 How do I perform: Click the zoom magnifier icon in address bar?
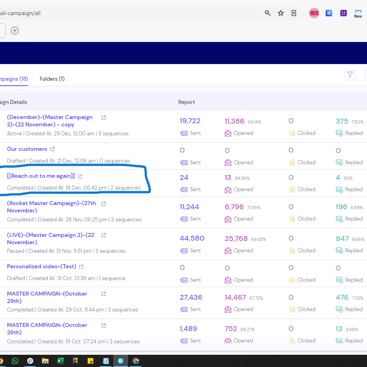pos(268,13)
